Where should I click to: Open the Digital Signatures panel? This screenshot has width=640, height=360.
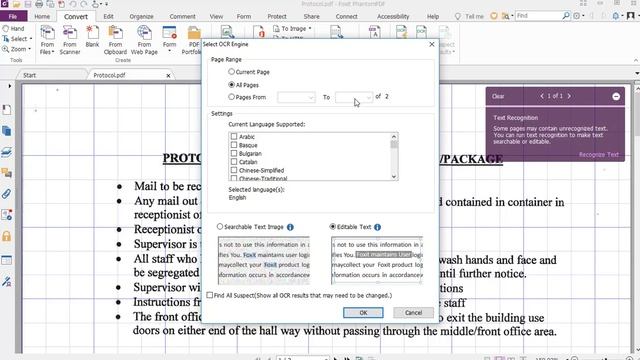[x=7, y=281]
